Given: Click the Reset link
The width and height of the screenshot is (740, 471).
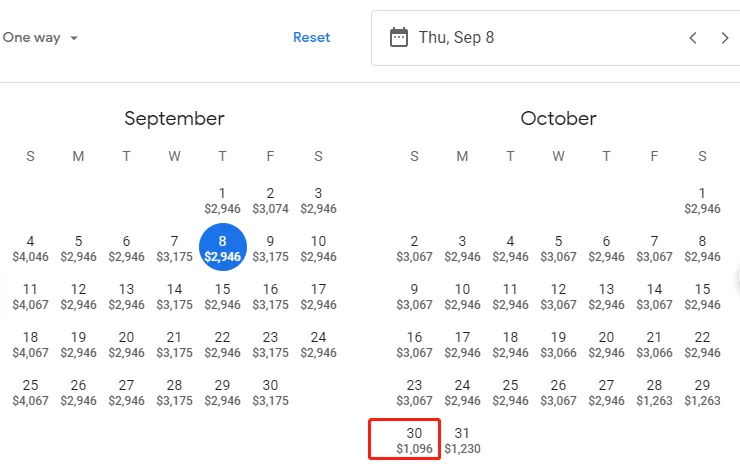Looking at the screenshot, I should pos(311,37).
